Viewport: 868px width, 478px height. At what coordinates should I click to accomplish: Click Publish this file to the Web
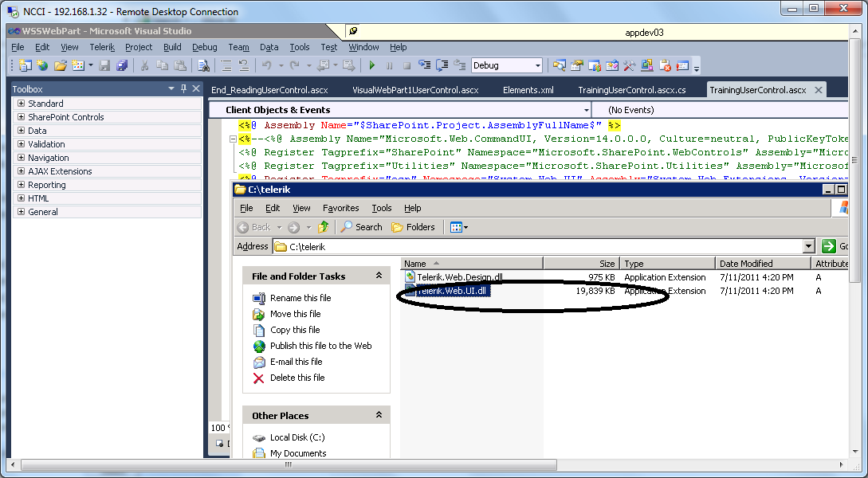[x=320, y=346]
